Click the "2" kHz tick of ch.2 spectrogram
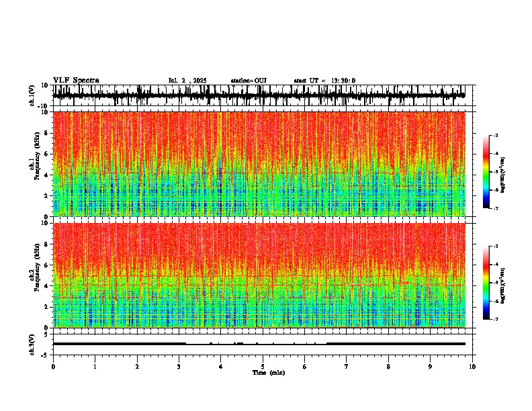Image resolution: width=532 pixels, height=411 pixels. [x=46, y=307]
